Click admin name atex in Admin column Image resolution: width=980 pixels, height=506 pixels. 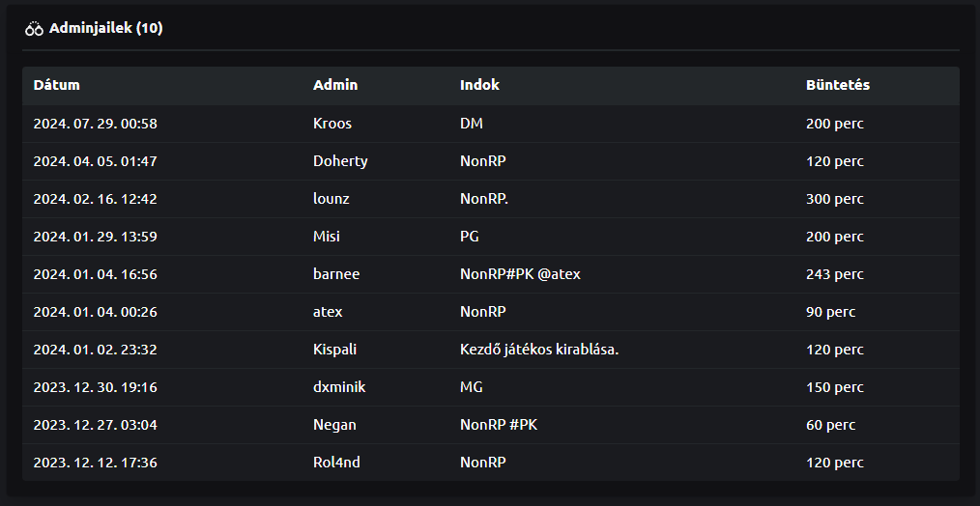(x=328, y=312)
